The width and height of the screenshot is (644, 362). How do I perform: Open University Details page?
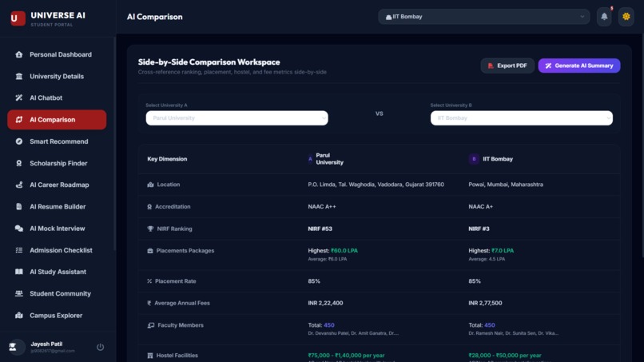pyautogui.click(x=57, y=77)
